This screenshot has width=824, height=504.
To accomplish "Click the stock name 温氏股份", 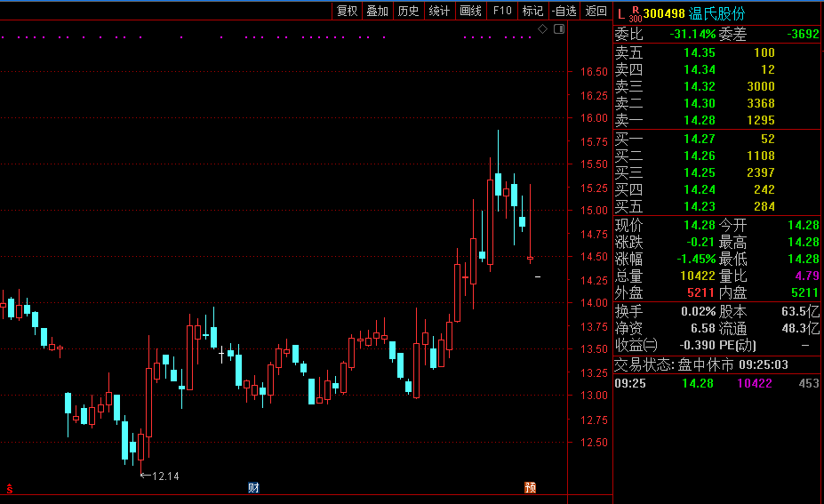I will coord(717,13).
